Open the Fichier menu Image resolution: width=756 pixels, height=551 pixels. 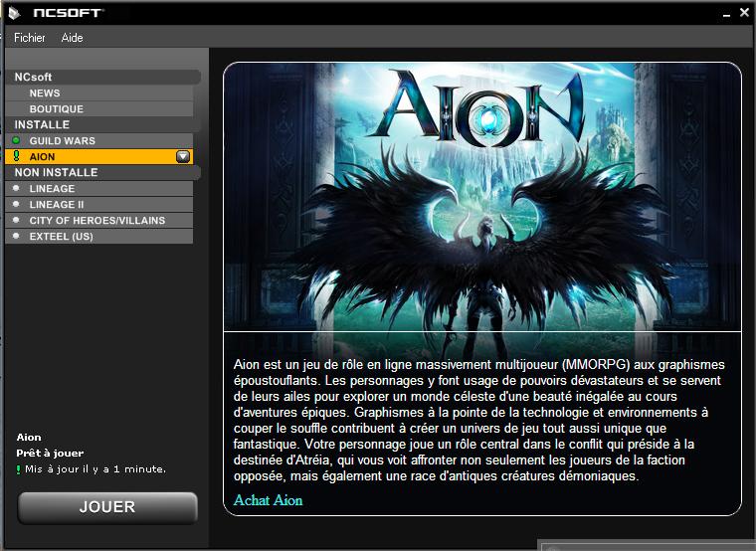click(30, 38)
